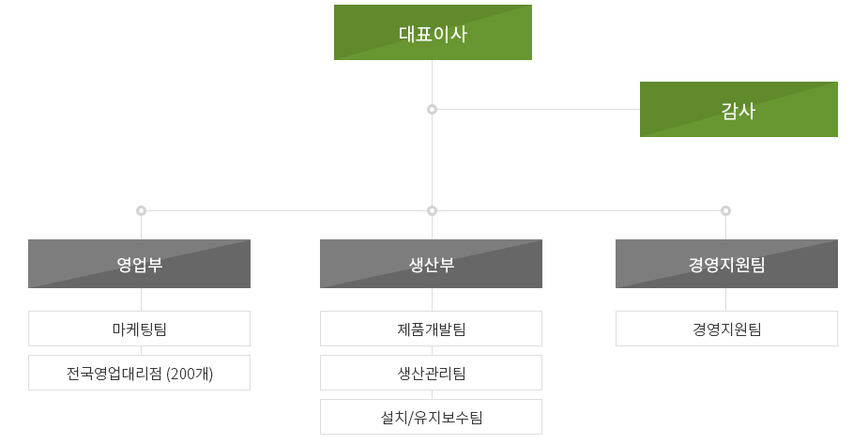Click the circle node below 대표이사

pyautogui.click(x=432, y=109)
